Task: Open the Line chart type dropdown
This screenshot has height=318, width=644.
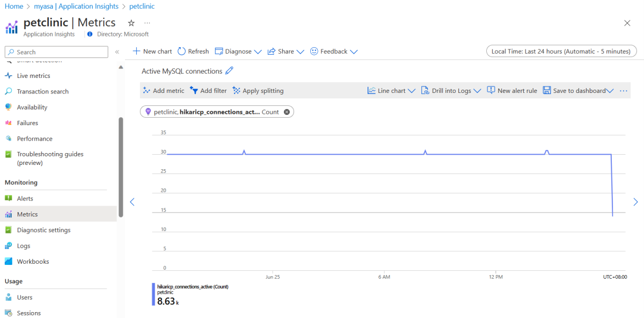Action: click(x=391, y=91)
